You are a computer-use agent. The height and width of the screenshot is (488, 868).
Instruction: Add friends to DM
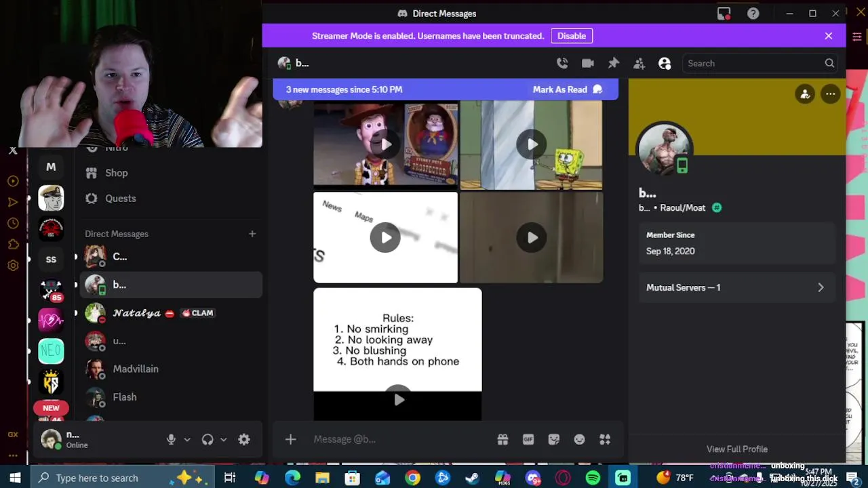(639, 63)
